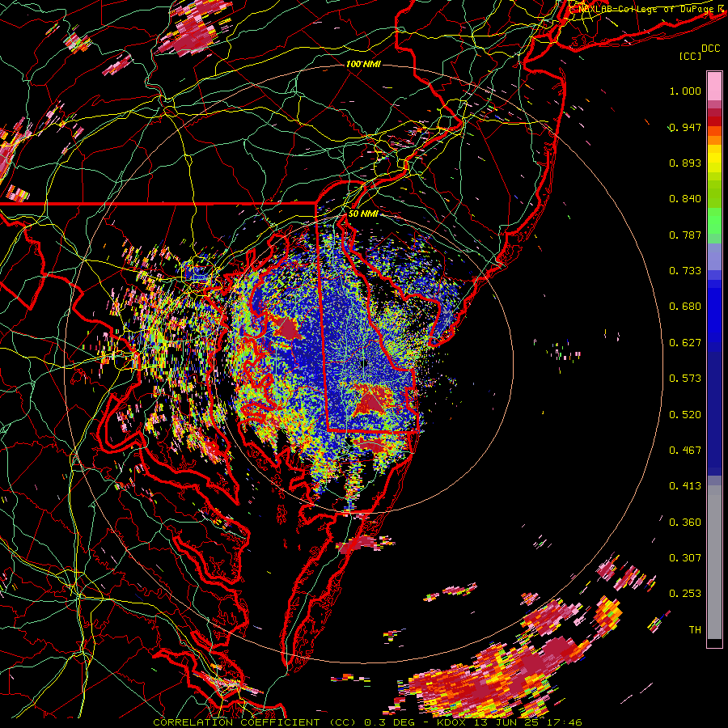This screenshot has width=728, height=728.
Task: Select the 0.893 color scale value
Action: [685, 163]
